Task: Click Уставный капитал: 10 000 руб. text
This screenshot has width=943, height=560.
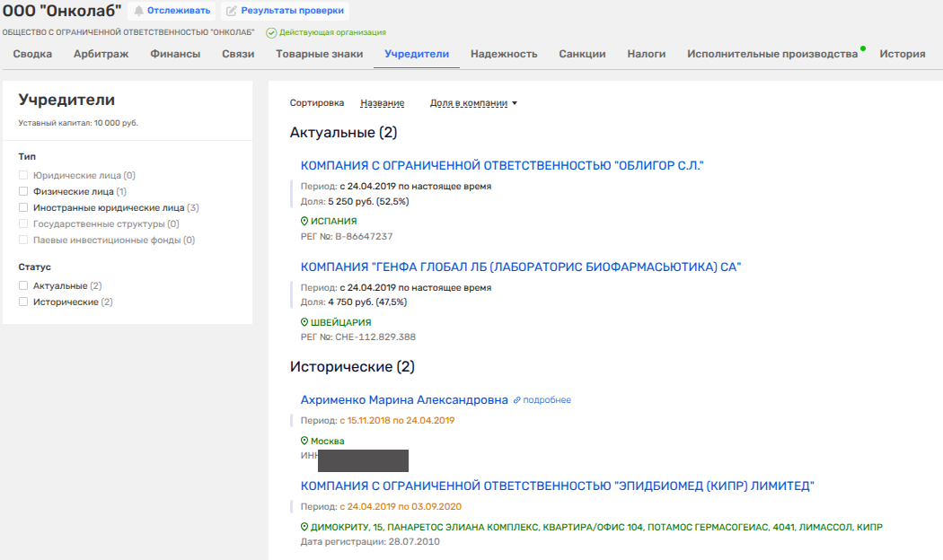Action: coord(78,123)
